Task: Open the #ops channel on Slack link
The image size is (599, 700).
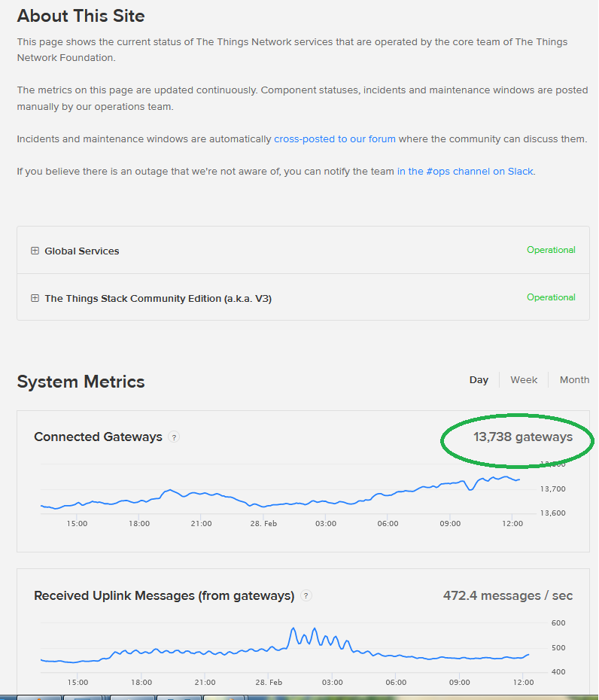Action: (x=465, y=172)
